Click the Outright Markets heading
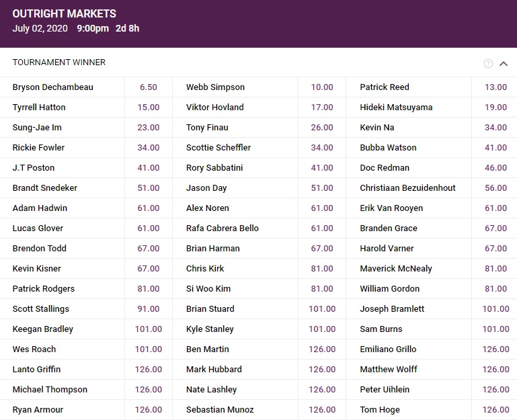 tap(65, 13)
